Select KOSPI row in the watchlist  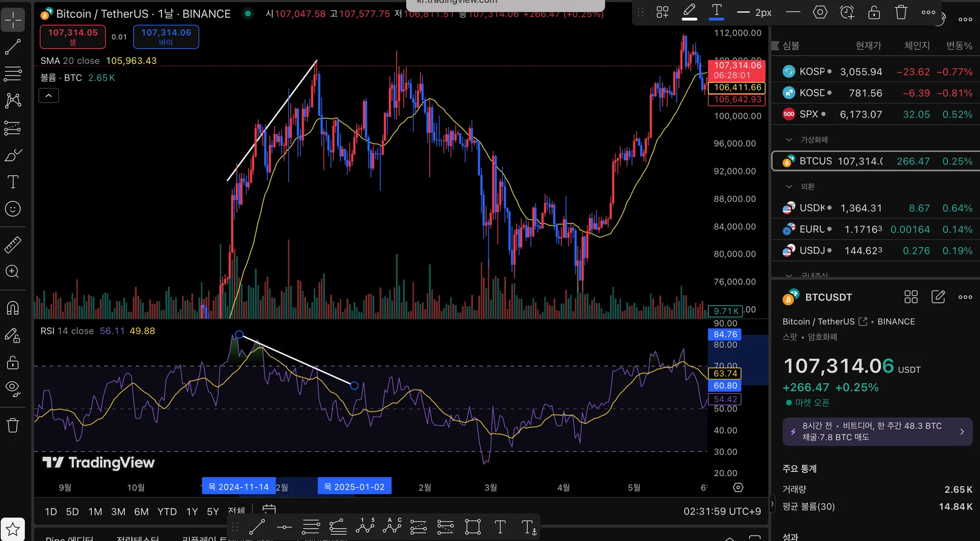click(876, 72)
